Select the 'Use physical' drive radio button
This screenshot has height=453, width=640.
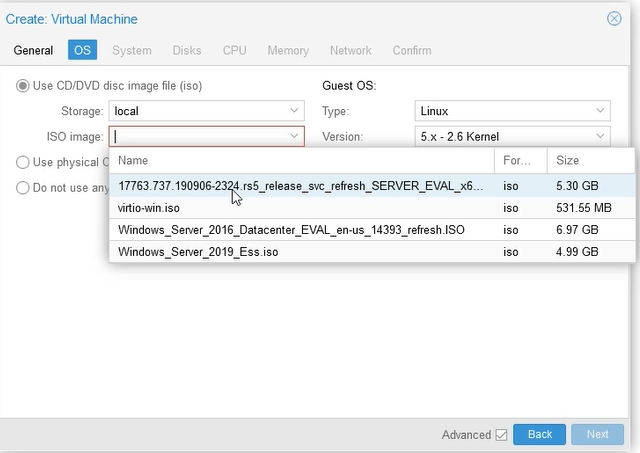23,162
